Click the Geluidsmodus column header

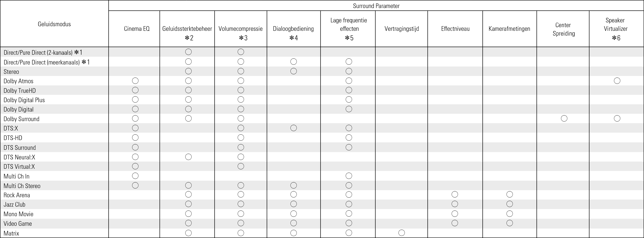point(54,24)
